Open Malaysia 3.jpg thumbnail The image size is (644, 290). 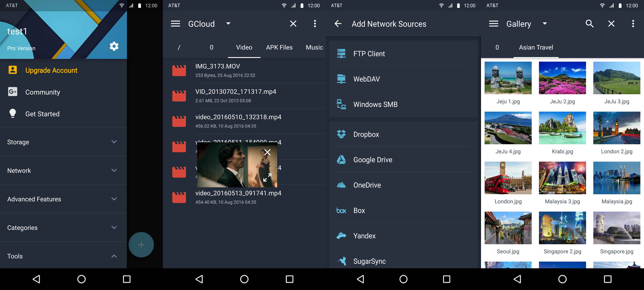[562, 178]
